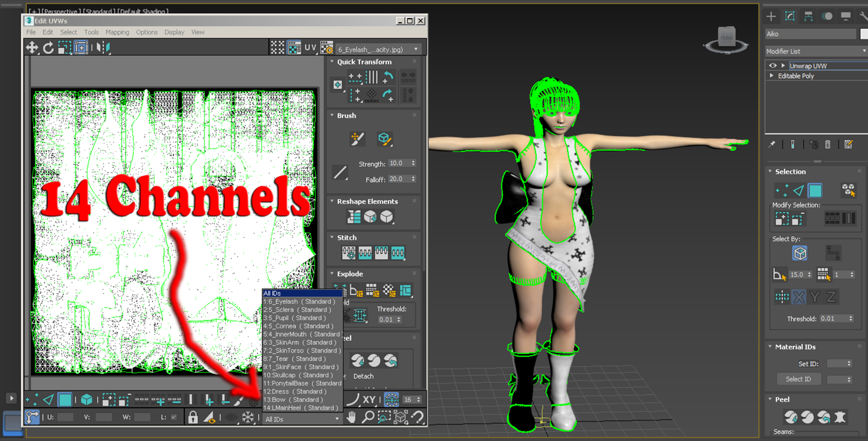Expand the Unwrap UVW modifier arrow
The width and height of the screenshot is (868, 441).
pyautogui.click(x=783, y=66)
